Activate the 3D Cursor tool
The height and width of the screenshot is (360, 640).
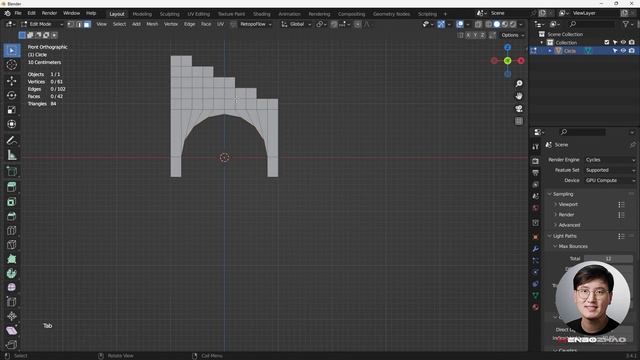point(11,64)
